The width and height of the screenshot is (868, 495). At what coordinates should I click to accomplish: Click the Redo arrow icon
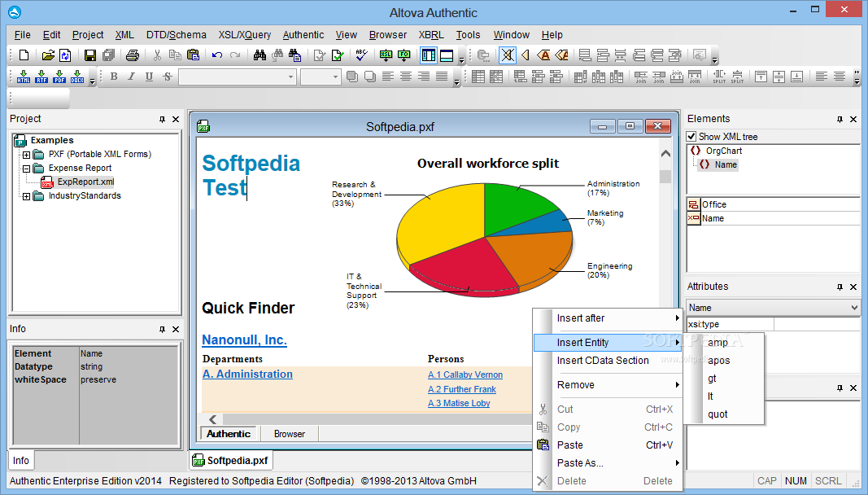tap(235, 55)
